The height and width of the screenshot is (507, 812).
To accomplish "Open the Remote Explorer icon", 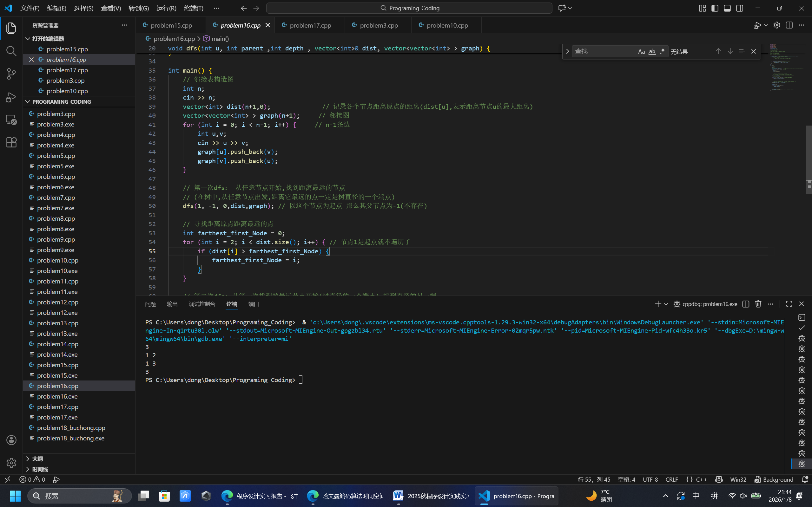I will pos(11,120).
